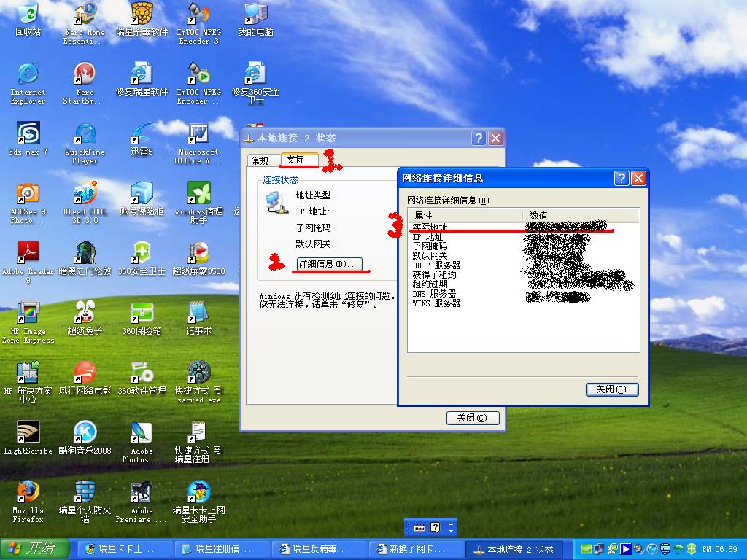
Task: Click the green umbrella tray icon
Action: pos(678,549)
